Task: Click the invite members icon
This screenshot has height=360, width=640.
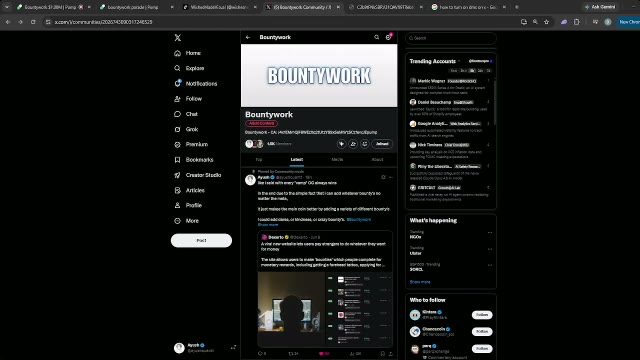Action: [x=353, y=144]
